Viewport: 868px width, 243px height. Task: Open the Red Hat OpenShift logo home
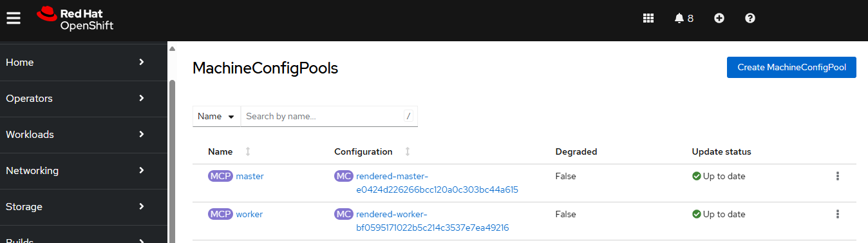coord(75,18)
